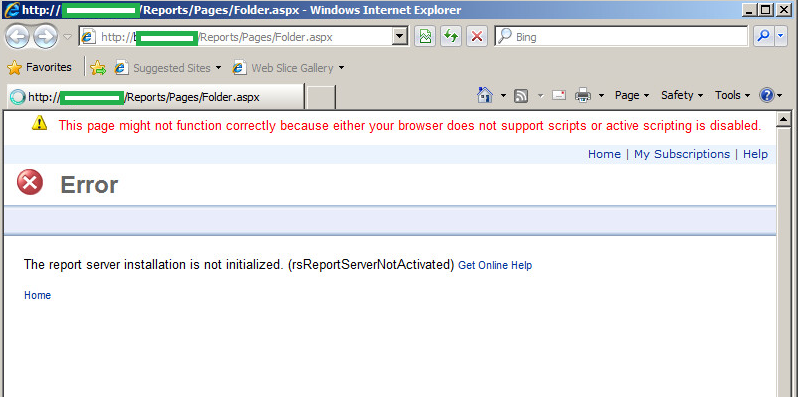Image resolution: width=798 pixels, height=397 pixels.
Task: Click inside the Bing search box
Action: [x=621, y=37]
